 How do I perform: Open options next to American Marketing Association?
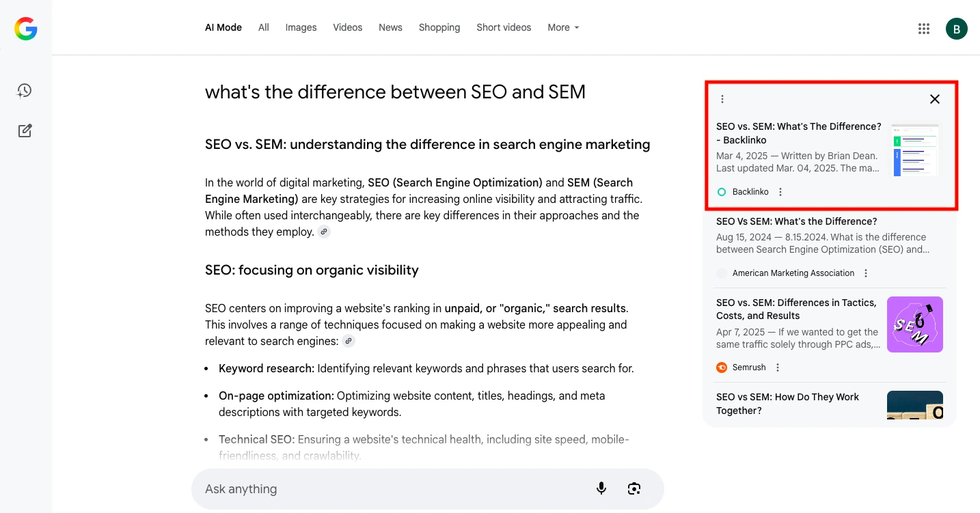(x=866, y=273)
